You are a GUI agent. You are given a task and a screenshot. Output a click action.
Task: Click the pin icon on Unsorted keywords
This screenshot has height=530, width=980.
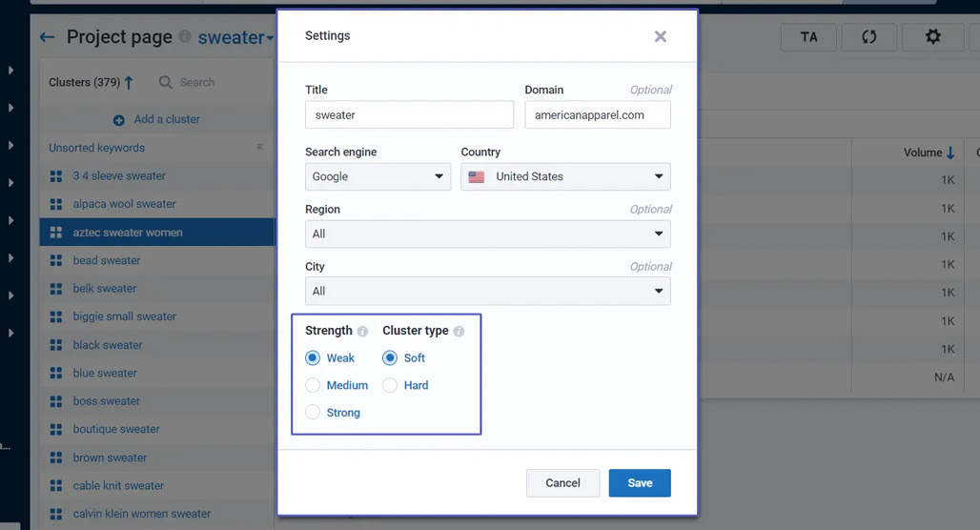(258, 148)
